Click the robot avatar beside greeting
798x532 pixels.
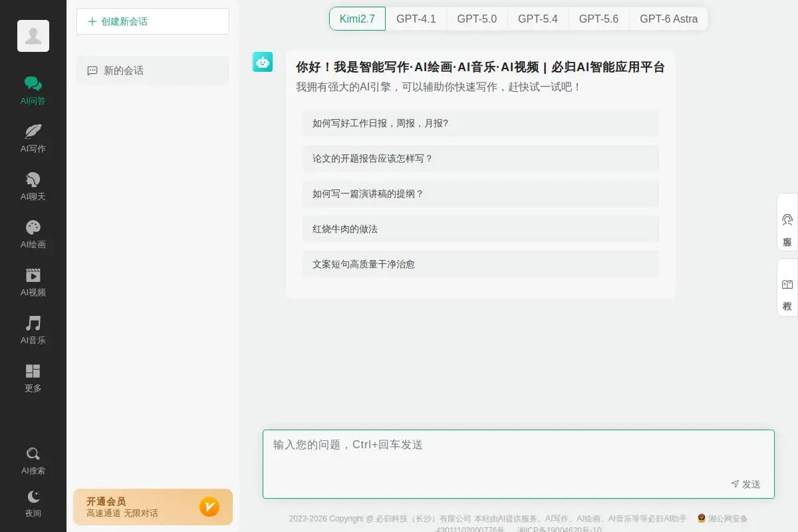263,62
